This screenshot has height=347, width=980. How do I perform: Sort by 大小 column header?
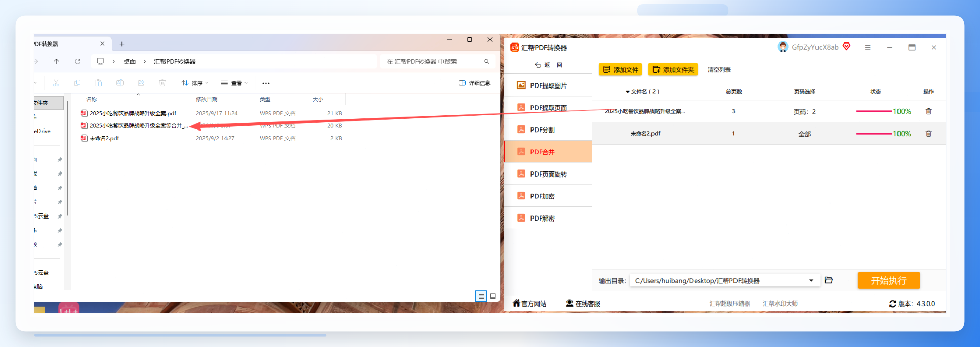318,99
